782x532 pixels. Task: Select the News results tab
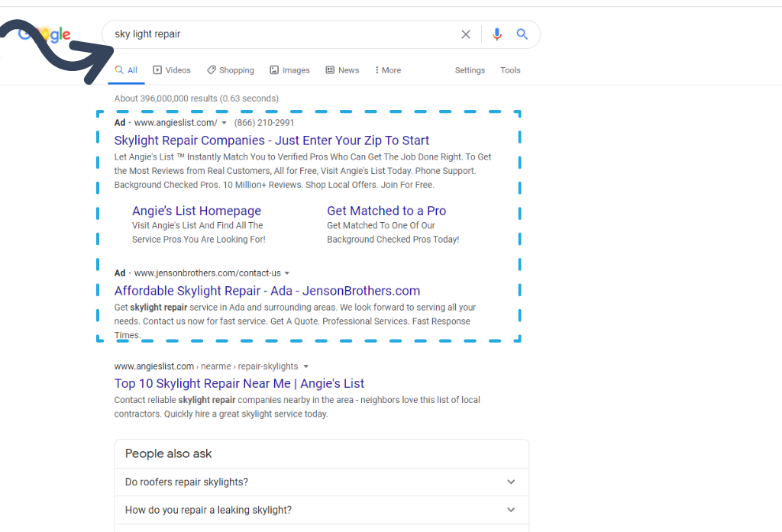pyautogui.click(x=342, y=70)
